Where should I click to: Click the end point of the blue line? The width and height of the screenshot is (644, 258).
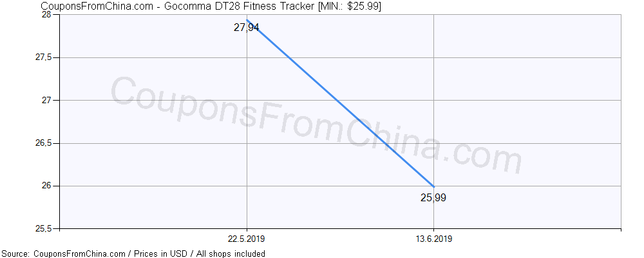tap(433, 186)
